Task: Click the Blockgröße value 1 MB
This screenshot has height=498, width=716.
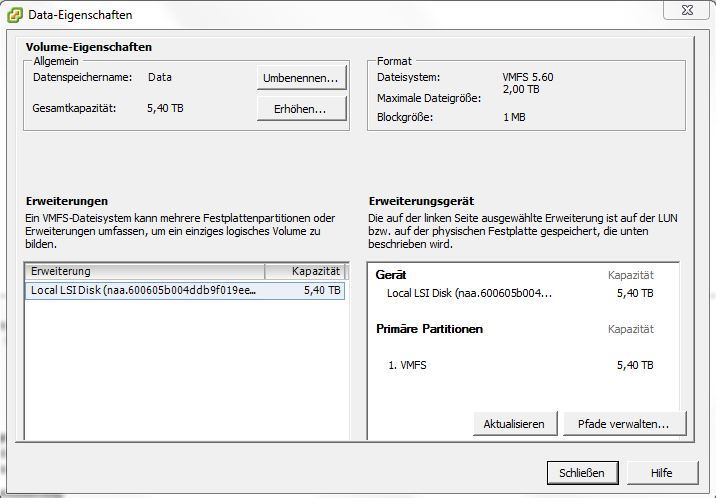Action: pos(514,117)
